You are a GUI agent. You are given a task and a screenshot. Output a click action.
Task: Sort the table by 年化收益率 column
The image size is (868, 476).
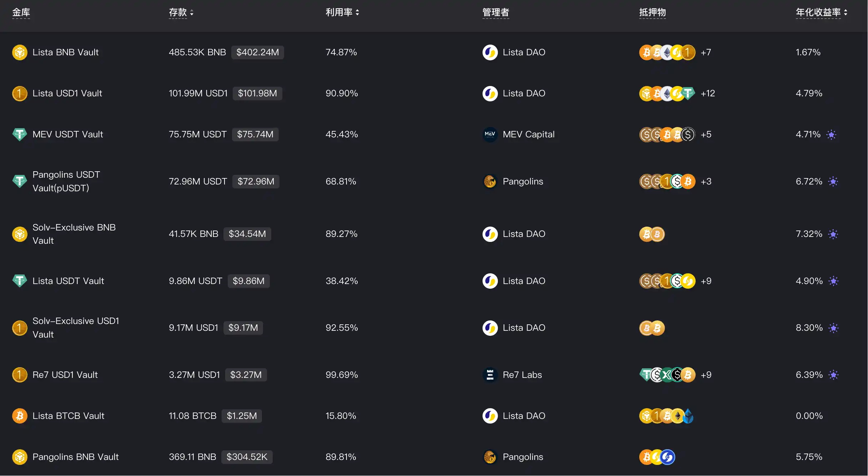click(x=821, y=12)
